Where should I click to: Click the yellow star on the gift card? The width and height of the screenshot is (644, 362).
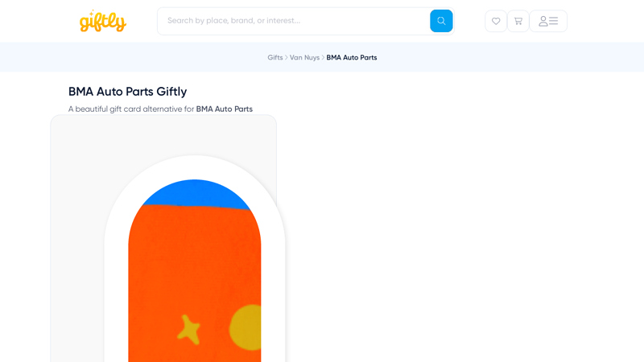pos(189,328)
